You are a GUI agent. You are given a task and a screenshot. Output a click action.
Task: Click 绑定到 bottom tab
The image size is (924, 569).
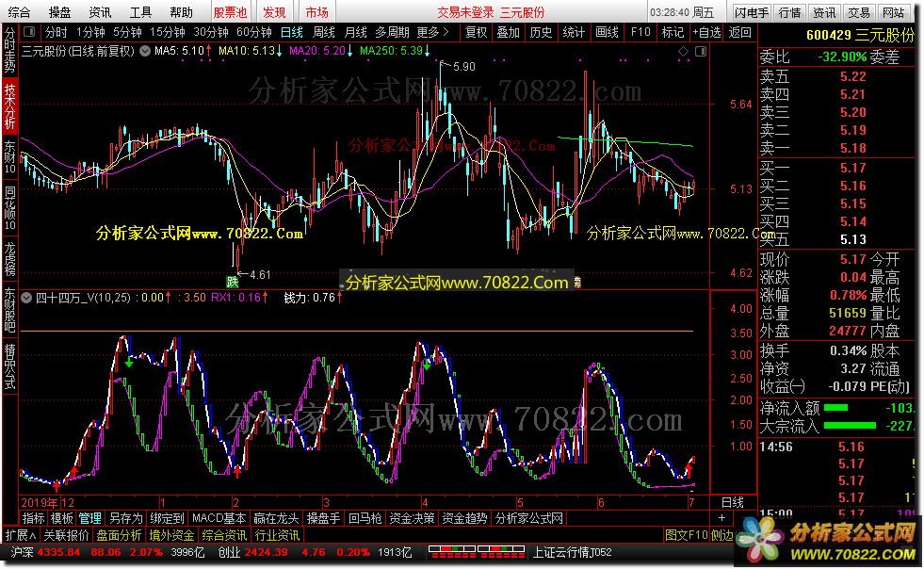167,518
